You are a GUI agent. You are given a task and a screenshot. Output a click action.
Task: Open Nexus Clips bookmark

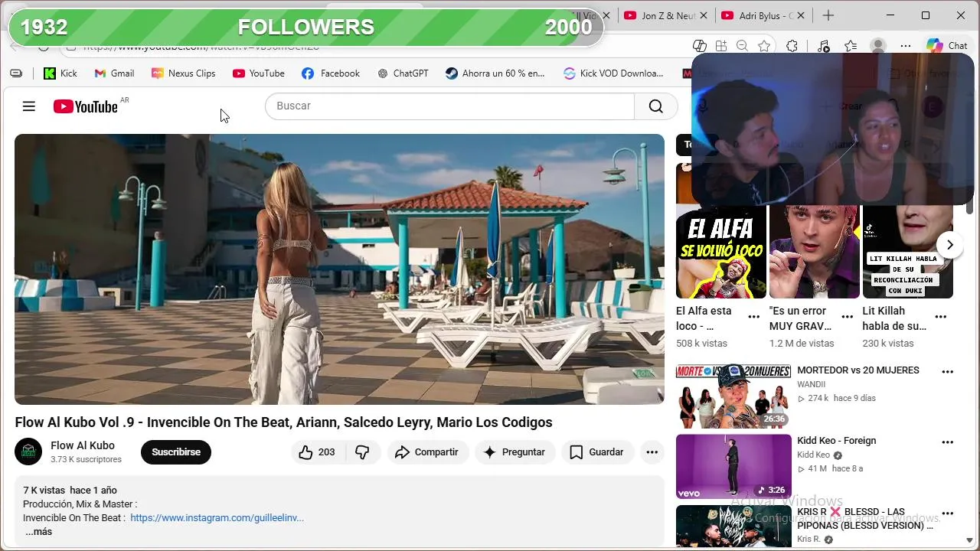[x=183, y=73]
